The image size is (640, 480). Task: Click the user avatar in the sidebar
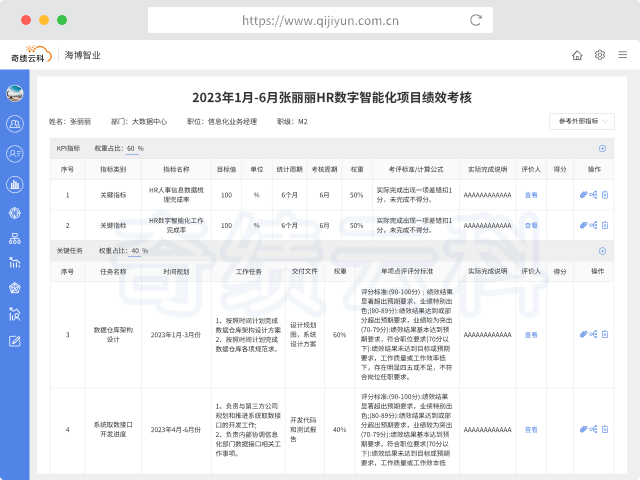[15, 94]
